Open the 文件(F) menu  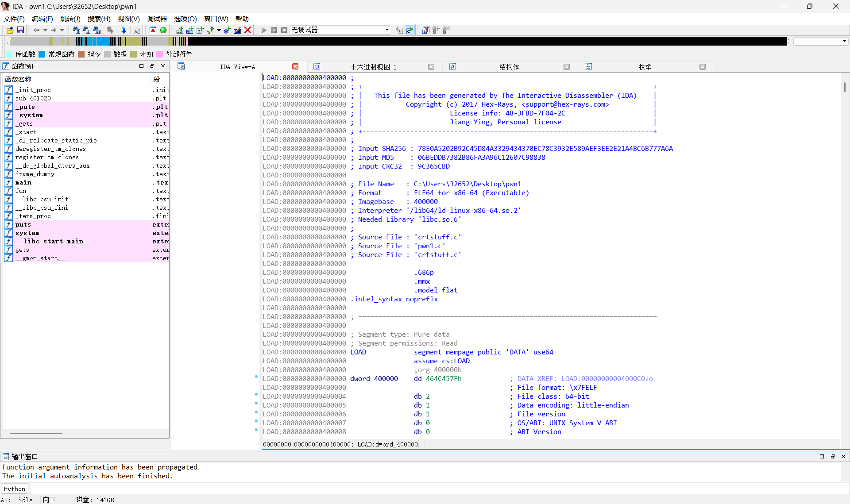(14, 19)
